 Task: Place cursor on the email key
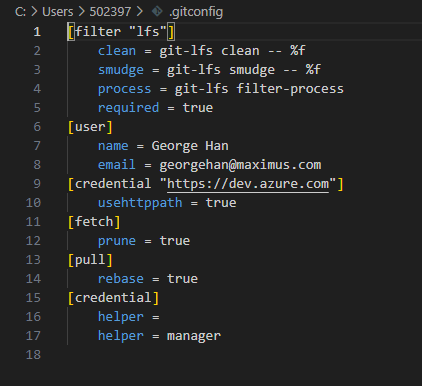(x=117, y=165)
